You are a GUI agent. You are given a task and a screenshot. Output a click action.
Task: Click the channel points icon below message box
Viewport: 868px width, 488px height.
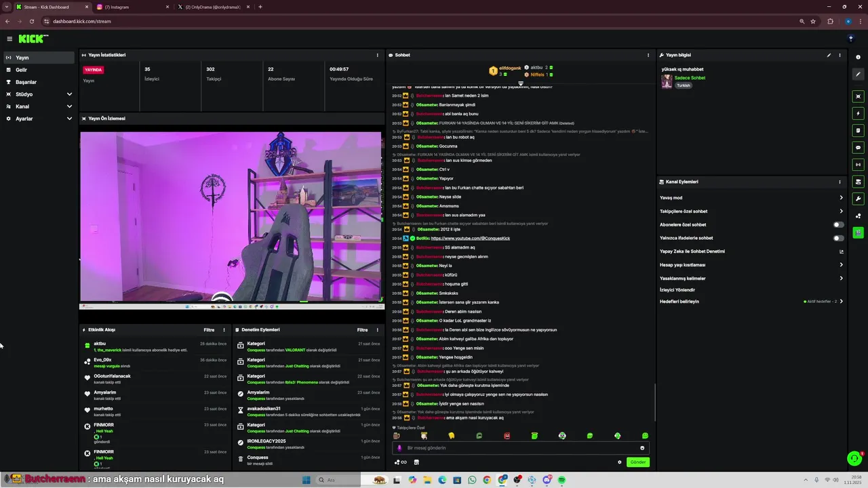pos(400,462)
